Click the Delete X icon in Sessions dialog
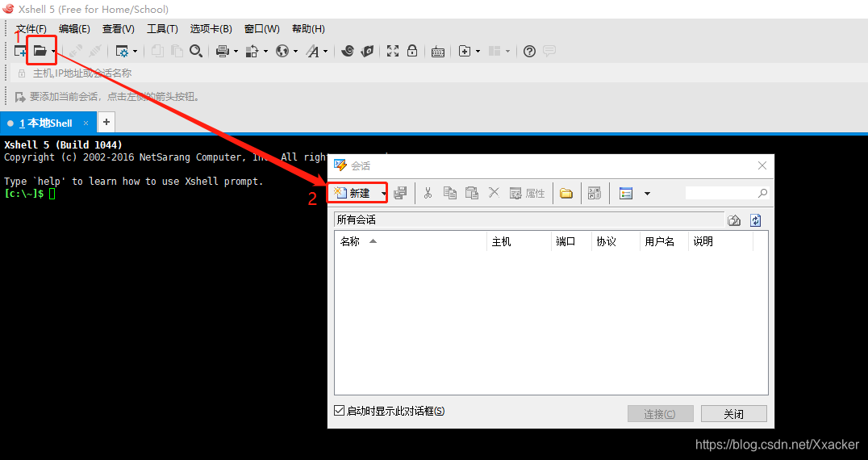 [494, 192]
